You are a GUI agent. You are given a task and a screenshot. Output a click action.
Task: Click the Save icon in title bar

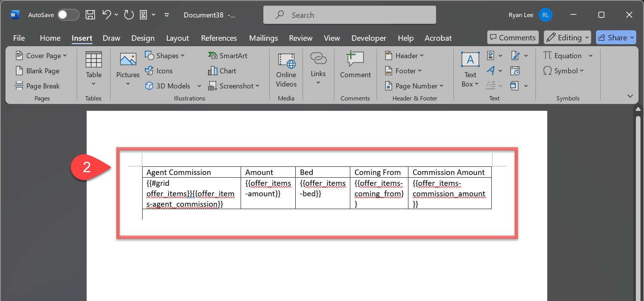click(90, 15)
